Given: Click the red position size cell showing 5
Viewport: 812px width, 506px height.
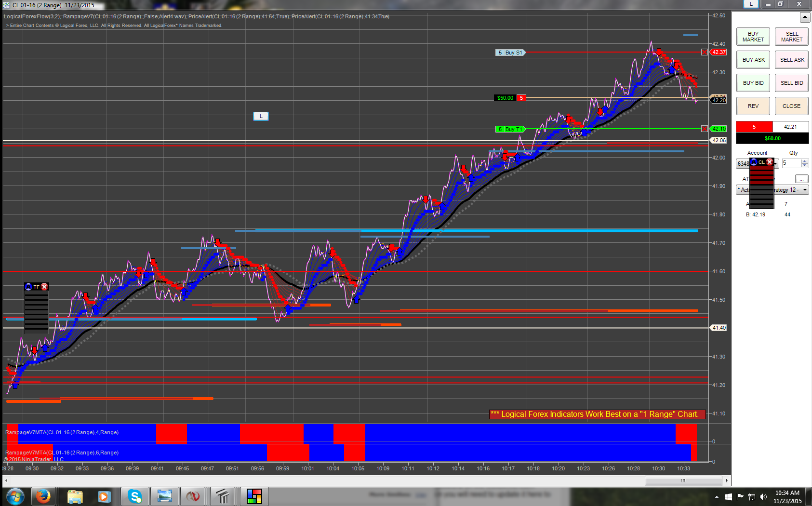Looking at the screenshot, I should tap(754, 127).
